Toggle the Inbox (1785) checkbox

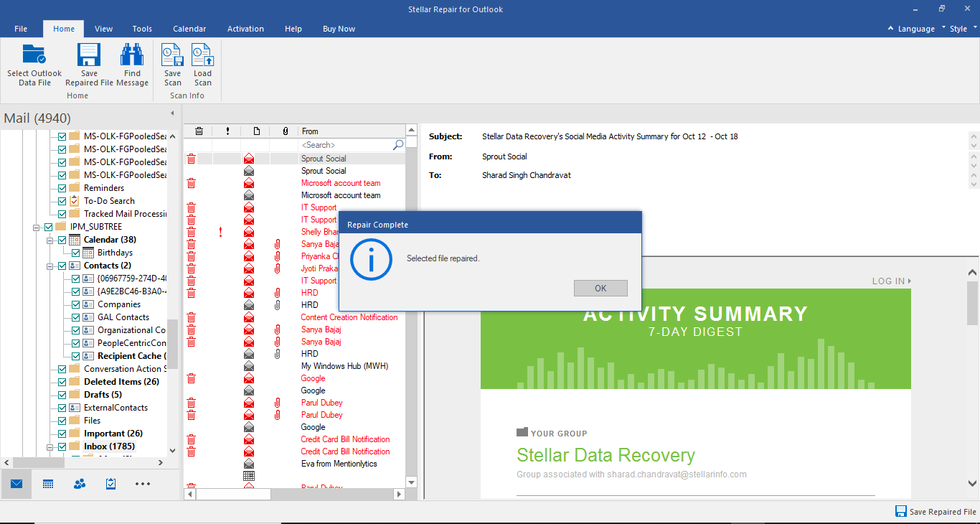pos(62,446)
